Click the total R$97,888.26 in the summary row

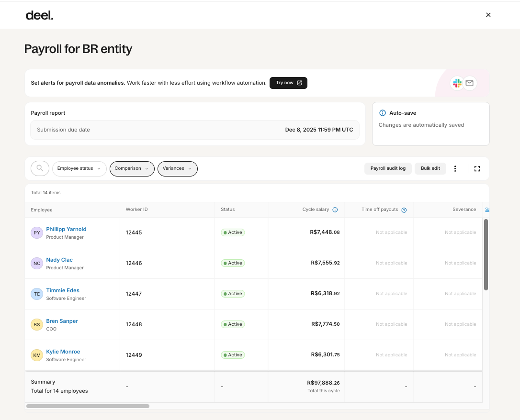(x=323, y=383)
